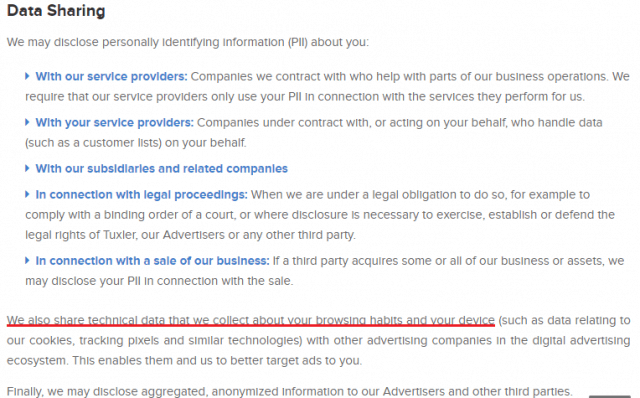Click arrow bullet beside 'With our subsidiaries'
The height and width of the screenshot is (398, 640).
point(27,168)
